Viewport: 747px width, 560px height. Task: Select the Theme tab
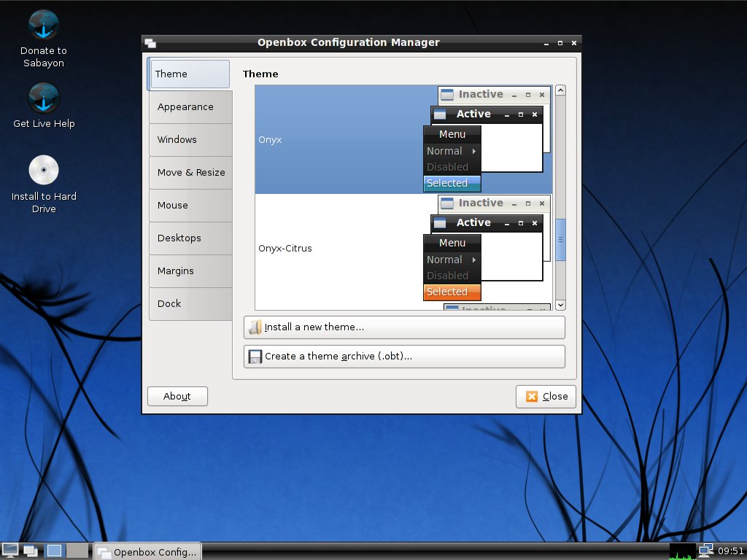pyautogui.click(x=189, y=74)
